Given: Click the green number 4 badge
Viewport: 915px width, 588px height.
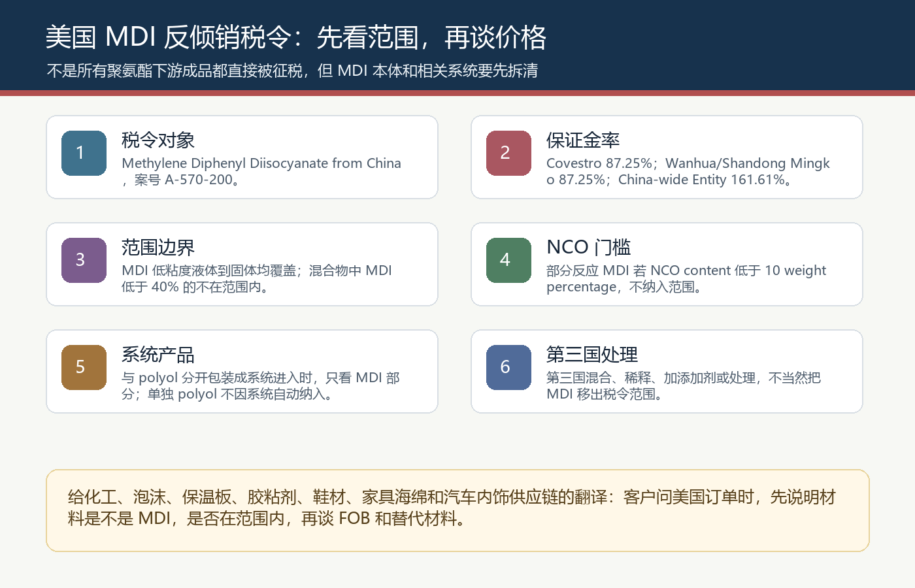Looking at the screenshot, I should pyautogui.click(x=508, y=260).
